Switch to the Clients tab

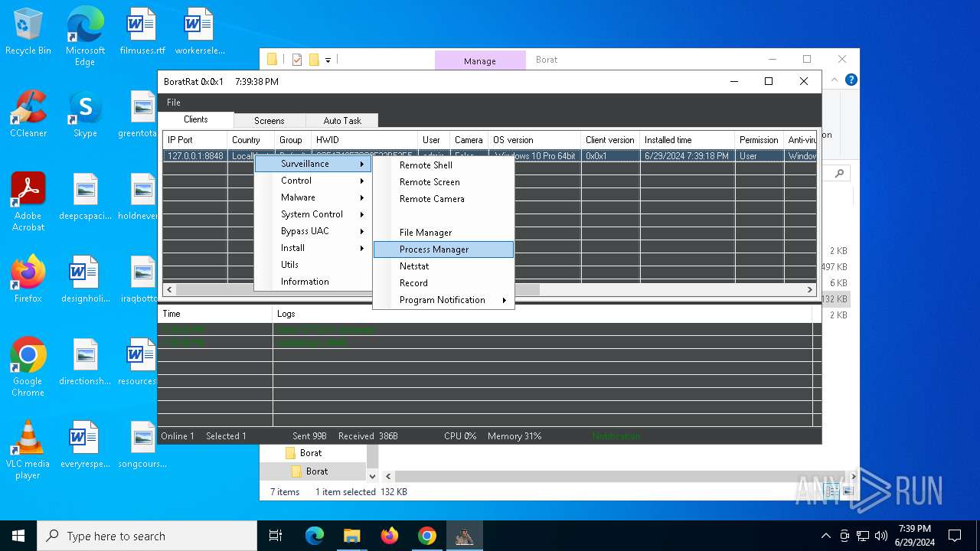pyautogui.click(x=196, y=119)
